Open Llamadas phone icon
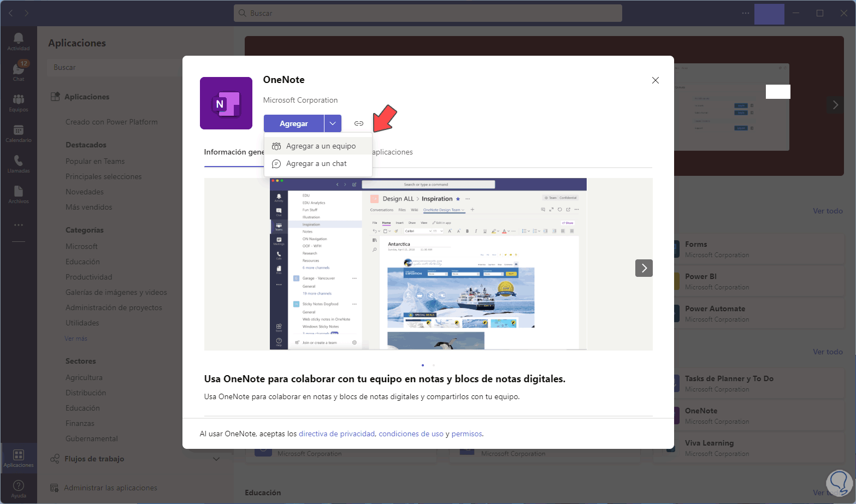 19,163
